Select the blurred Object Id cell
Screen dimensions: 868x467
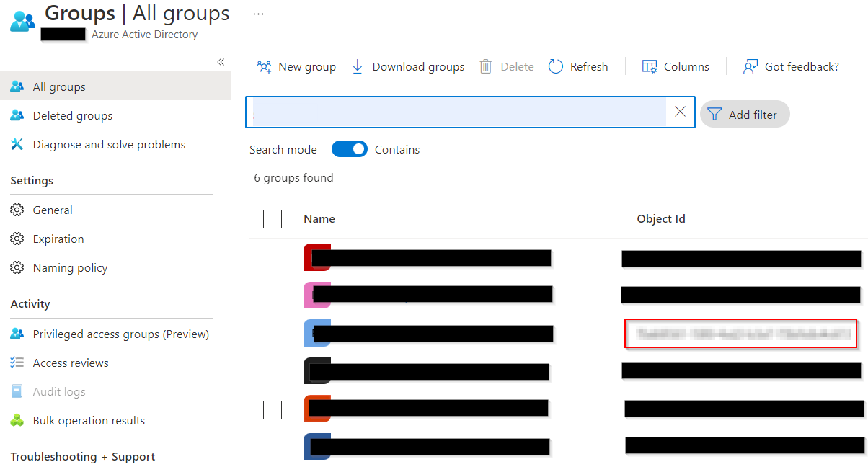click(x=741, y=333)
